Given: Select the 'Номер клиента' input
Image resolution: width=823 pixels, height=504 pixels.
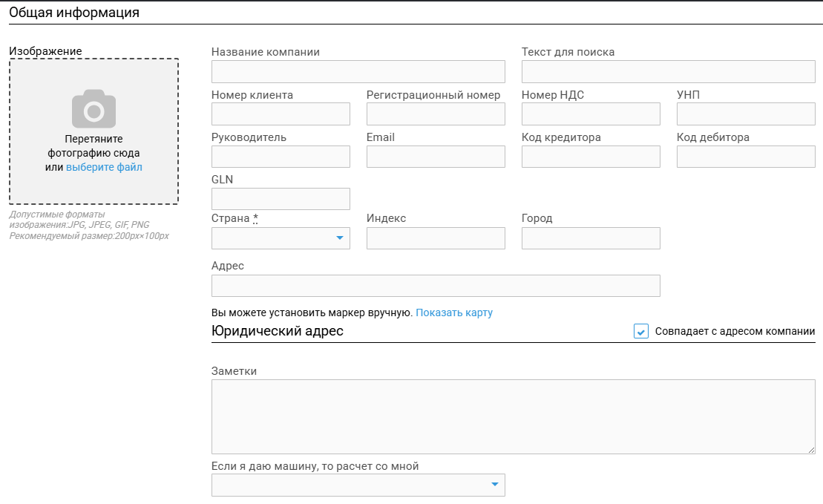Looking at the screenshot, I should click(x=281, y=114).
